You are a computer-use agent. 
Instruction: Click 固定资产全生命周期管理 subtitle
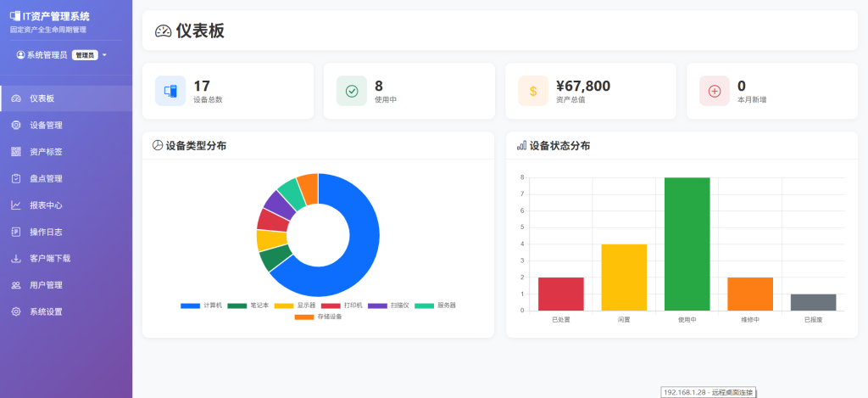[48, 30]
